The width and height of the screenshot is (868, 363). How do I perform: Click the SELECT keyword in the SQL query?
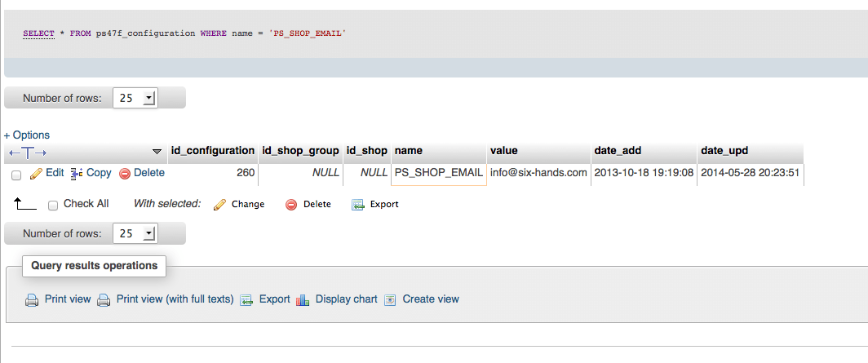[x=39, y=33]
